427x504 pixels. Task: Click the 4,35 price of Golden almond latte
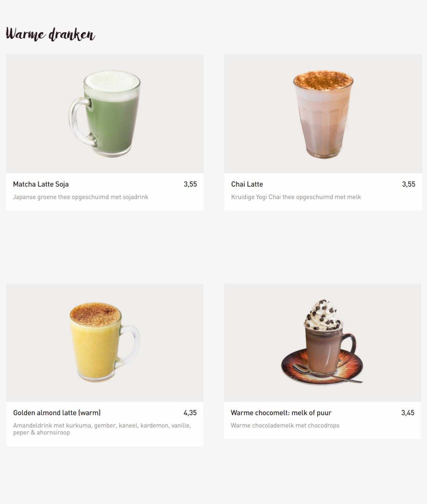[190, 413]
